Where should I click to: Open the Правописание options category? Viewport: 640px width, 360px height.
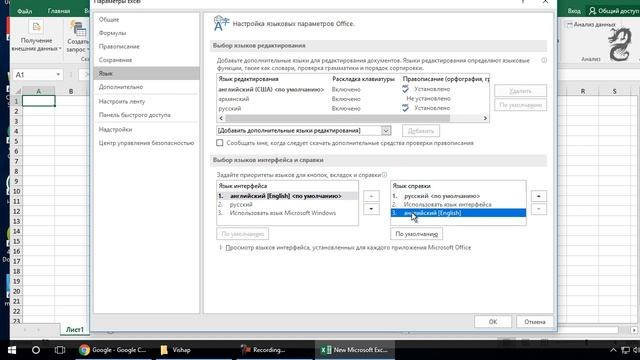pyautogui.click(x=119, y=47)
